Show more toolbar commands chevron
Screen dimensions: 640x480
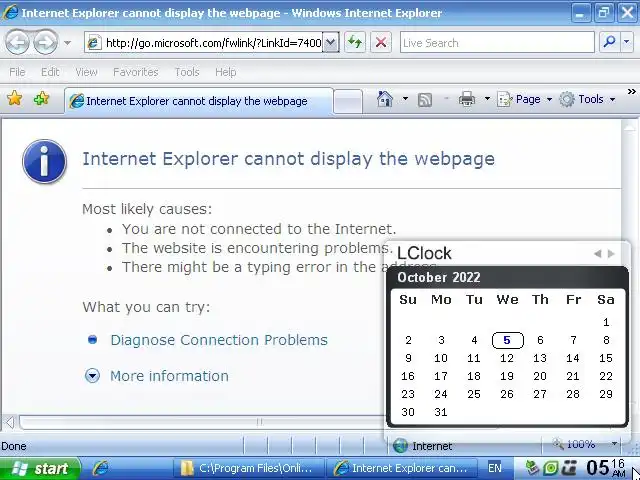(x=631, y=91)
